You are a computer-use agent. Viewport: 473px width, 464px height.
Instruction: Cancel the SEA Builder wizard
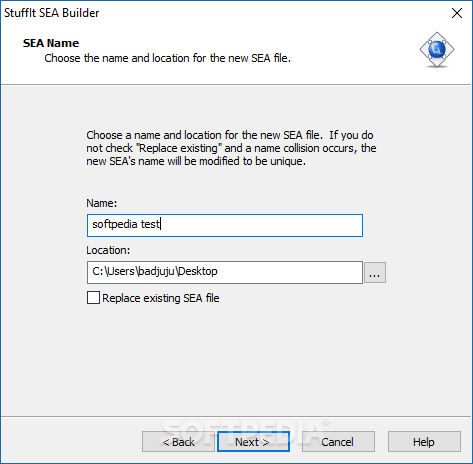[338, 442]
